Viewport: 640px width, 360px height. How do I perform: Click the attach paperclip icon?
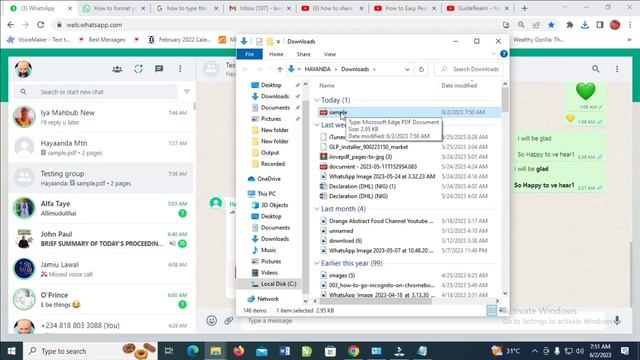click(229, 320)
